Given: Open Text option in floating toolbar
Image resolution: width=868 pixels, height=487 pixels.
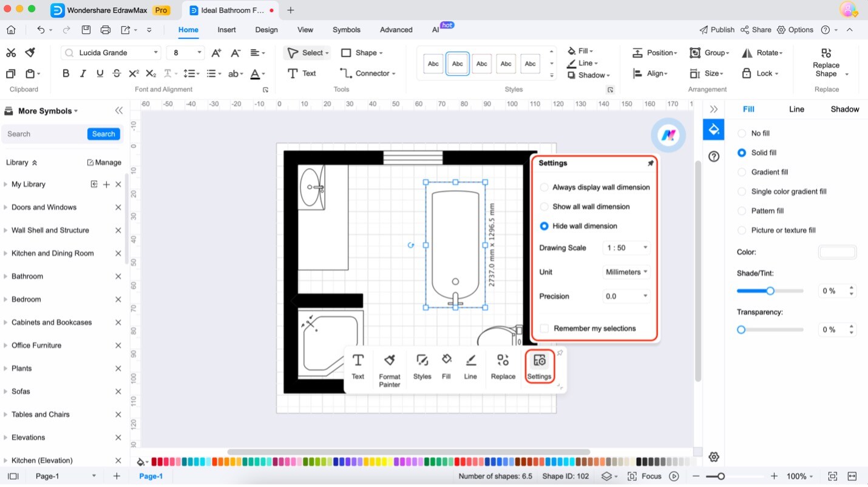Looking at the screenshot, I should (358, 367).
